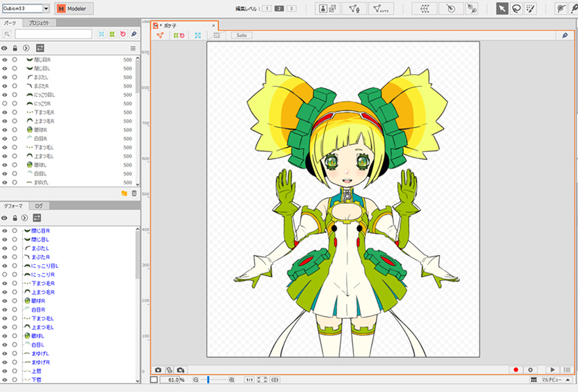Click the Modeler mode button

tap(74, 8)
